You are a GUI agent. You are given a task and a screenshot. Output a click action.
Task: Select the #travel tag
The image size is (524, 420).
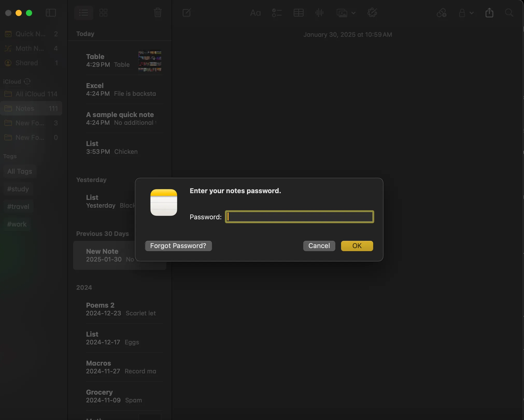[x=18, y=206]
